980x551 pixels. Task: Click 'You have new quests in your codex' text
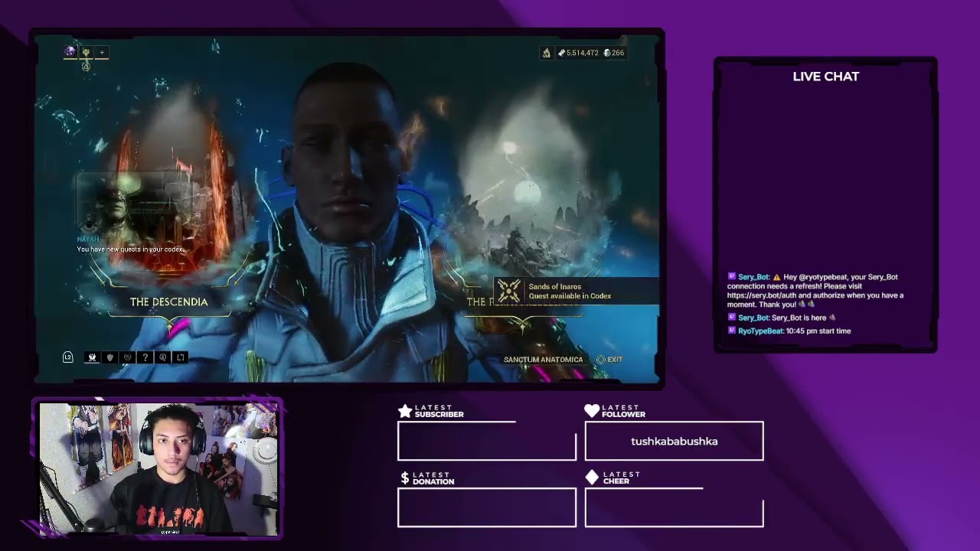coord(130,249)
